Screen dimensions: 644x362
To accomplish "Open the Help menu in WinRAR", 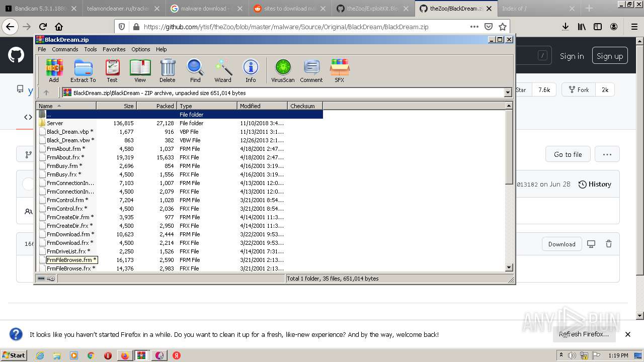I will click(x=161, y=49).
